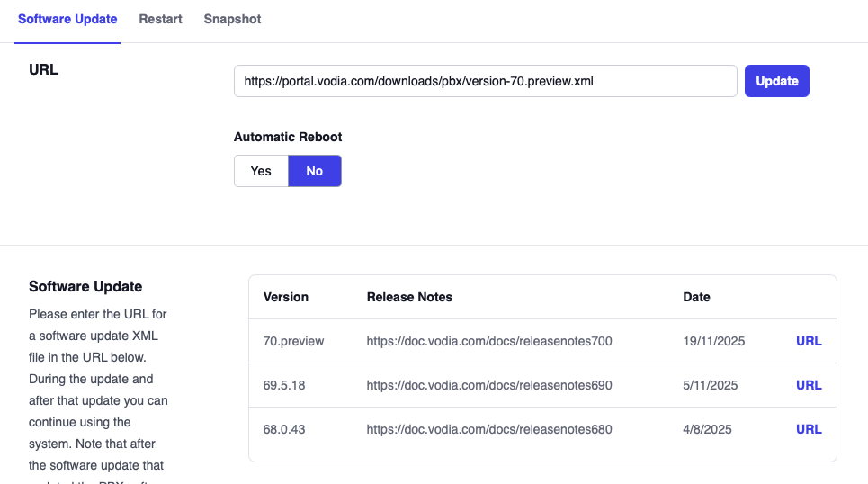868x484 pixels.
Task: Enable Automatic Reboot with Yes
Action: tap(261, 171)
